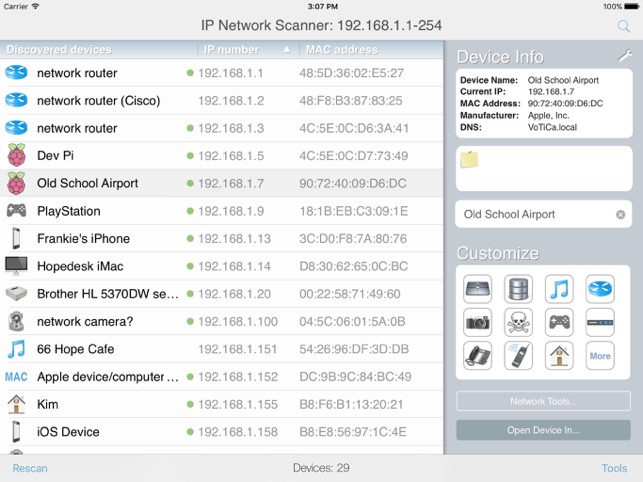
Task: Click MAC address 18:1B:EB:C3:09:1E
Action: coord(353,211)
